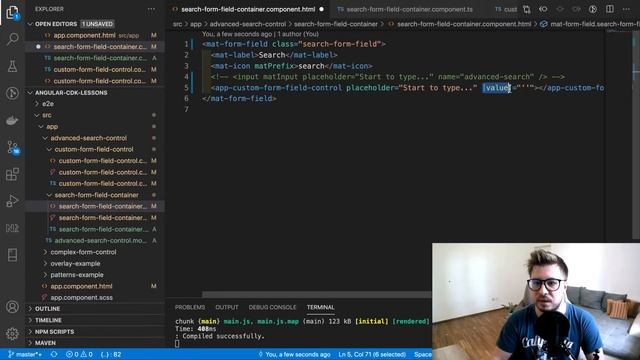Click the git blame 'You, a few seconds ago' status
Image resolution: width=640 pixels, height=360 pixels.
pos(294,354)
